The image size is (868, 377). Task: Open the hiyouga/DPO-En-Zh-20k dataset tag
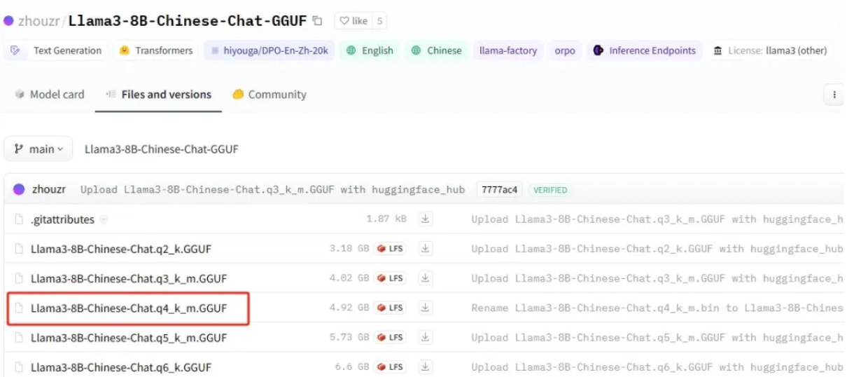(269, 50)
